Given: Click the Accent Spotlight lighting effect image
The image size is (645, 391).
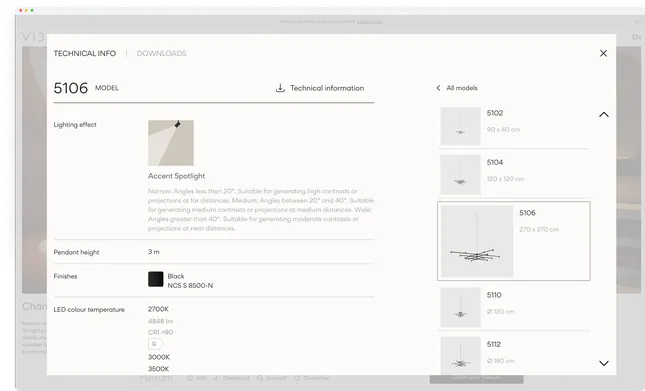Looking at the screenshot, I should pyautogui.click(x=171, y=143).
